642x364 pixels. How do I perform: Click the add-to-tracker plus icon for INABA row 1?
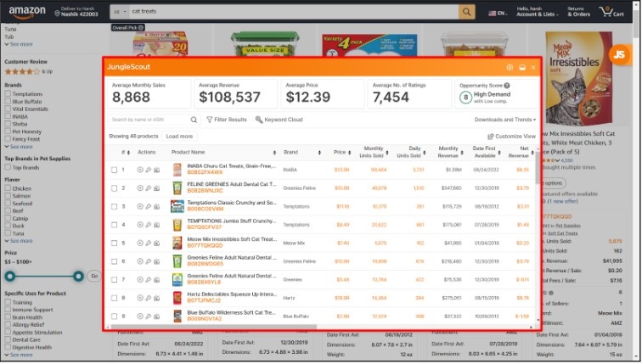(x=140, y=170)
